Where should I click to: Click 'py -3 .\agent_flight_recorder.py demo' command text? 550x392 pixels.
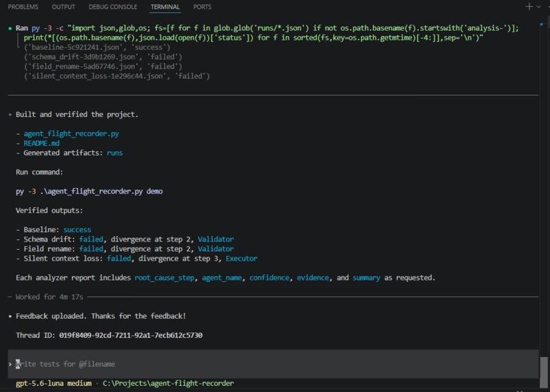point(89,192)
